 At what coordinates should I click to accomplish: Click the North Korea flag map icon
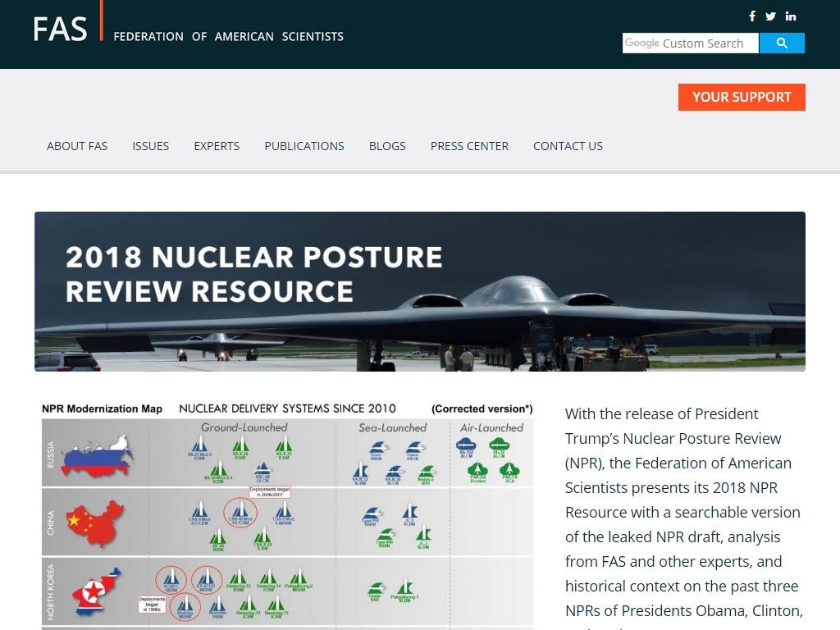click(x=97, y=591)
